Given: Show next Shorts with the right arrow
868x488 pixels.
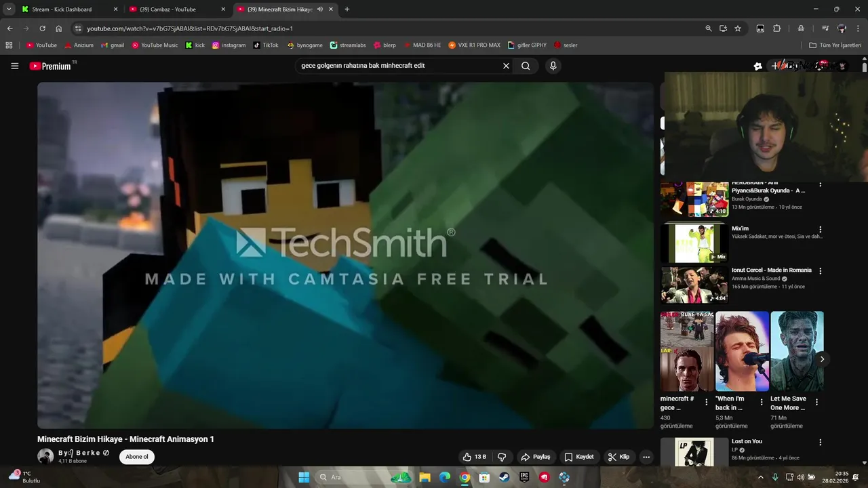Looking at the screenshot, I should 822,359.
